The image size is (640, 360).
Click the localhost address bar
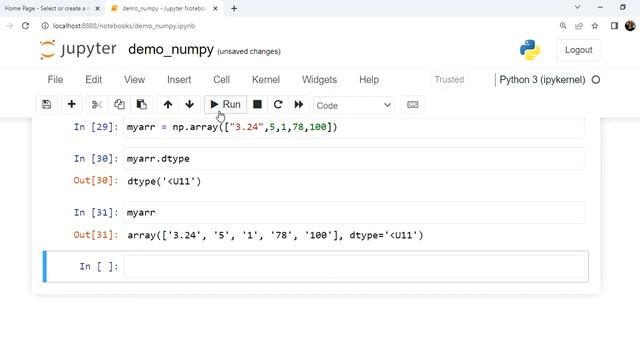click(124, 26)
